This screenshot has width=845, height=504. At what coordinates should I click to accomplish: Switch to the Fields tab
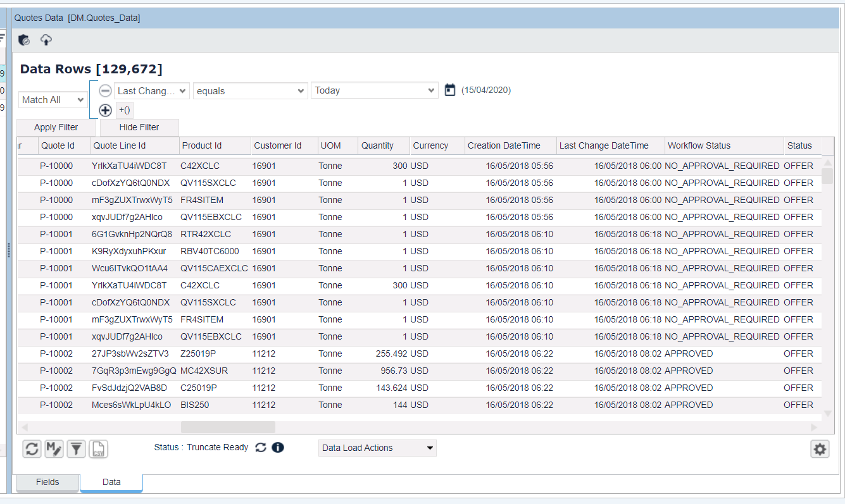[x=47, y=482]
